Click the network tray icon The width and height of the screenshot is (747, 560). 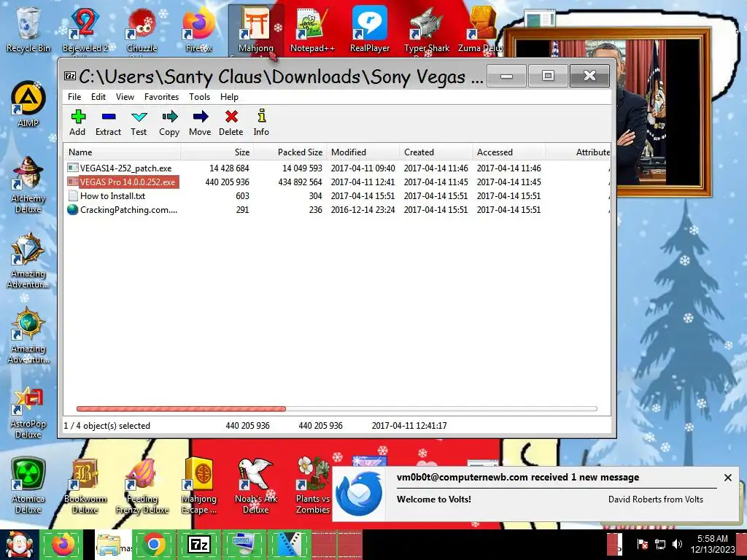[659, 544]
